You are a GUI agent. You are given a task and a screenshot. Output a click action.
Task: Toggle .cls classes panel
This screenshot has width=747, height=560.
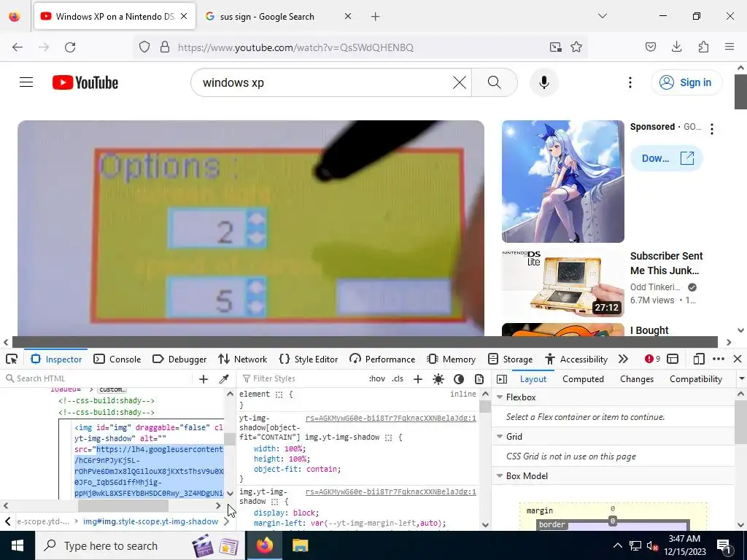click(x=398, y=378)
